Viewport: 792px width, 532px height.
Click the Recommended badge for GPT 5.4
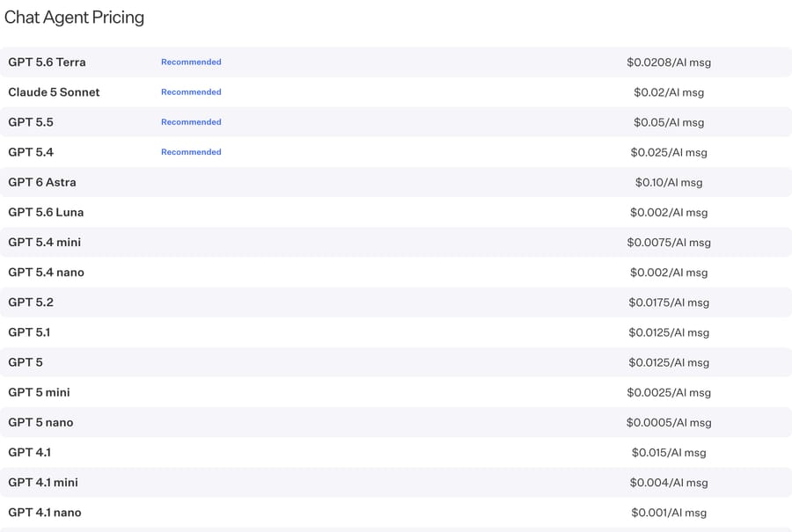(191, 152)
